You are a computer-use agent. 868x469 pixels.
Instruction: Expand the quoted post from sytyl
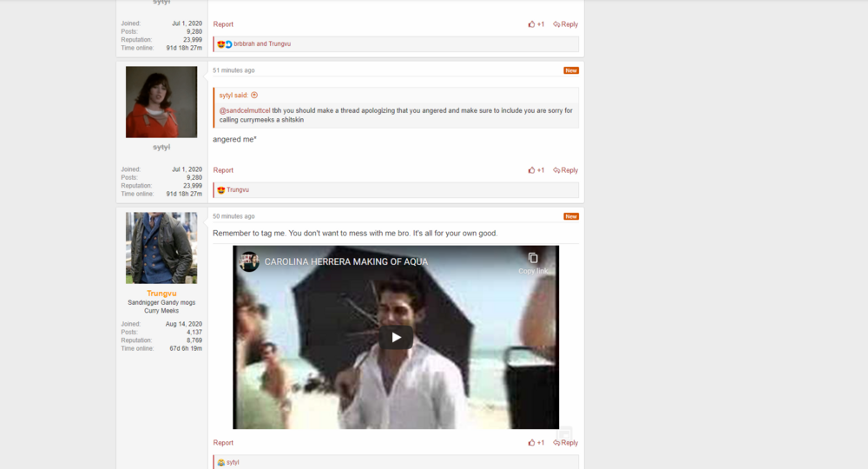coord(254,96)
